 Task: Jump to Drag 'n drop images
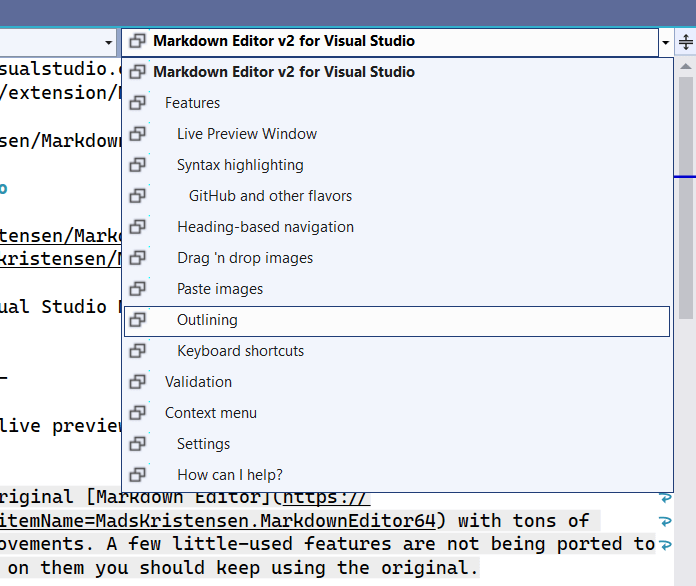click(x=397, y=258)
